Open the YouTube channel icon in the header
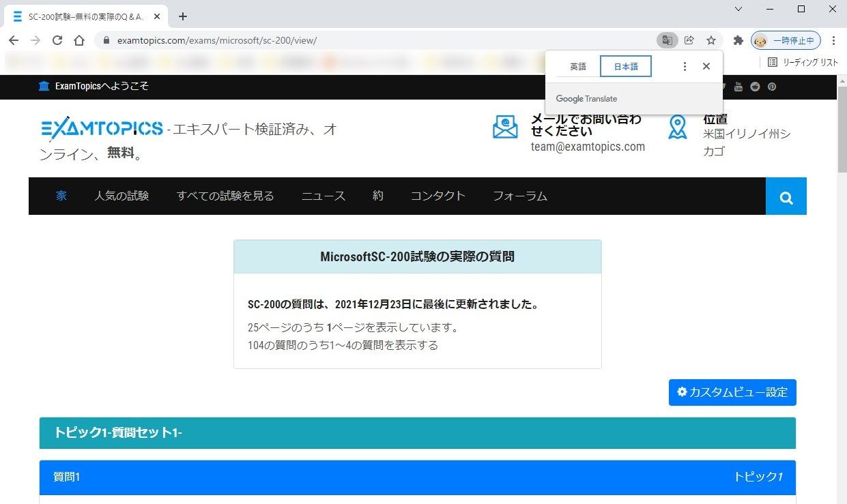The width and height of the screenshot is (847, 504). point(738,87)
